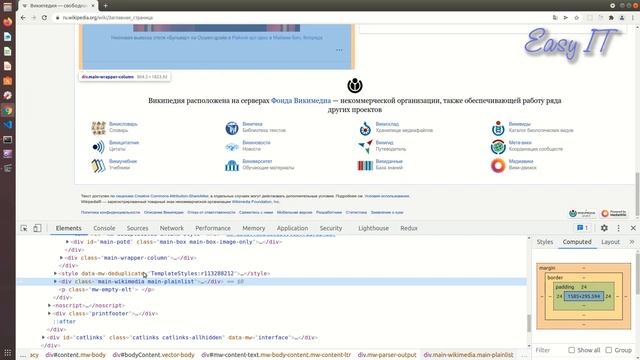Open the Memory tab

253,228
